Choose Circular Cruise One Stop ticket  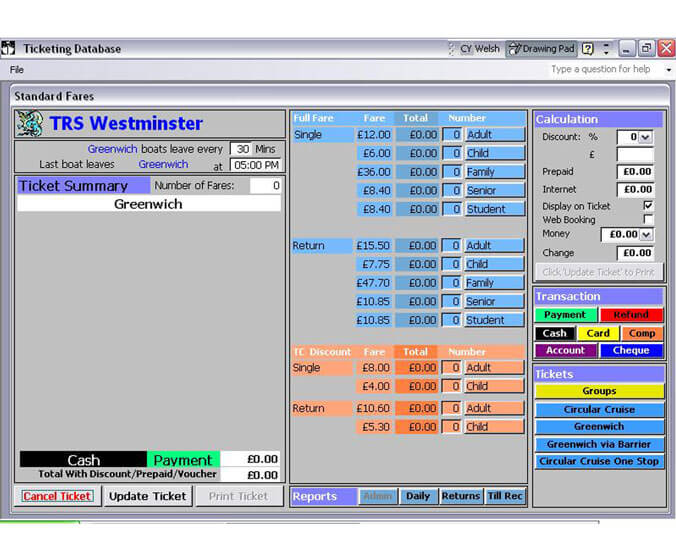click(599, 462)
